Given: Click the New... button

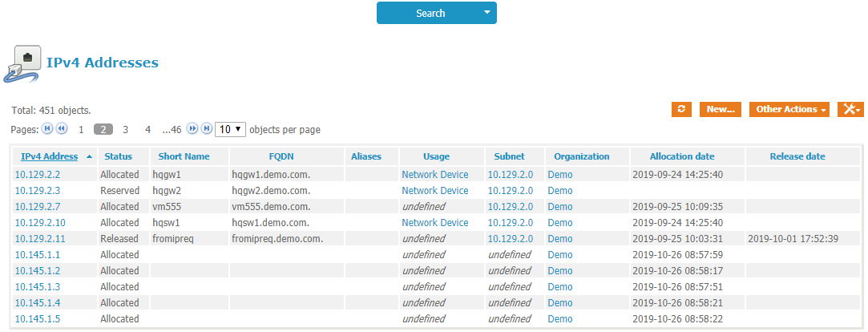Looking at the screenshot, I should click(721, 110).
